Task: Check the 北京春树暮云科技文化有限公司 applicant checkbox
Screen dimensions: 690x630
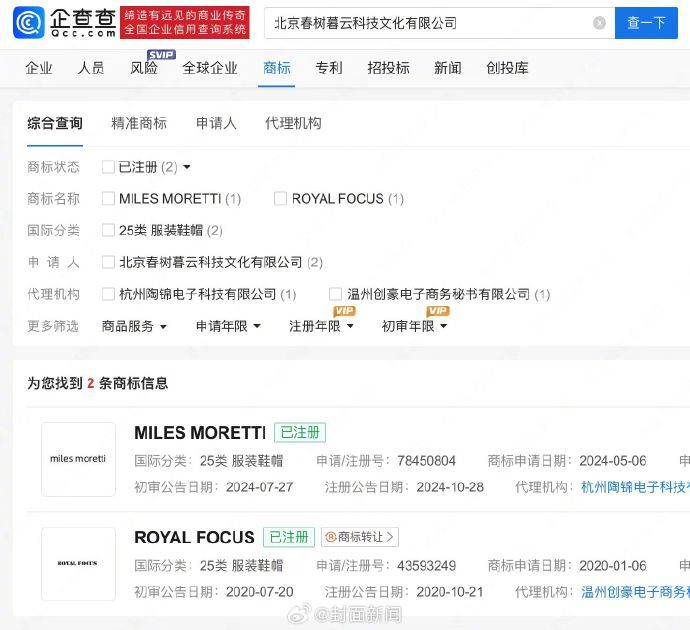Action: coord(108,262)
